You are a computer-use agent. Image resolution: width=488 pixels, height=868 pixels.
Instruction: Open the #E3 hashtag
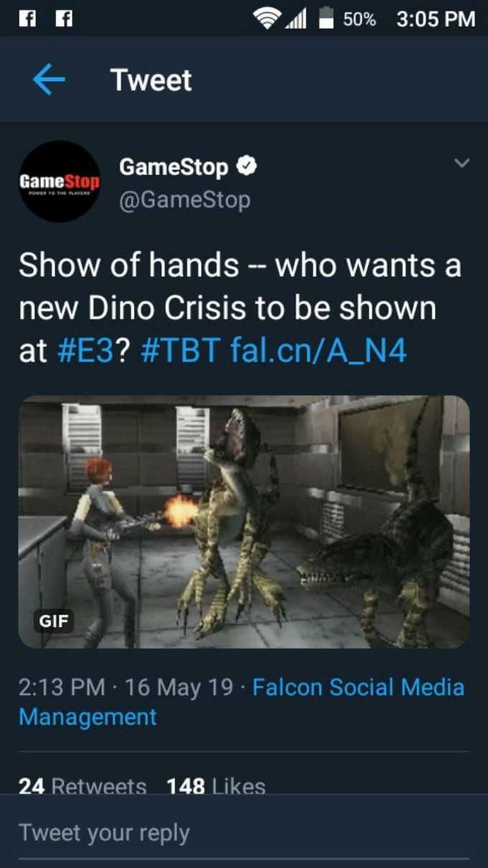[x=84, y=352]
